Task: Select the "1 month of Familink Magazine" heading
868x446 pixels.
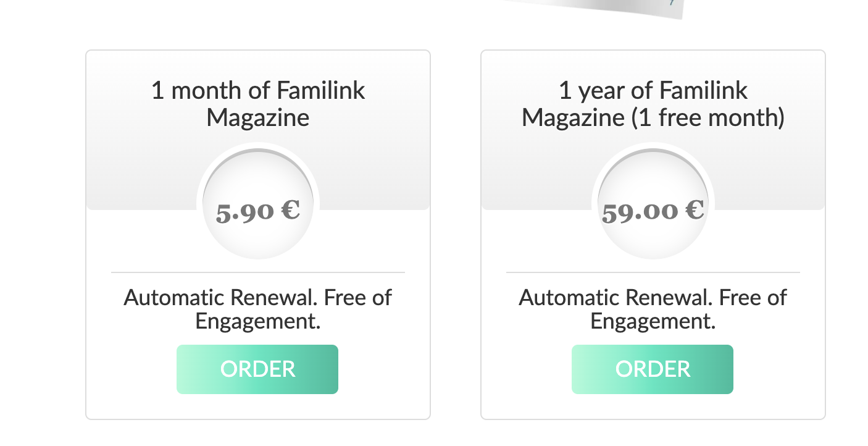Action: coord(258,104)
